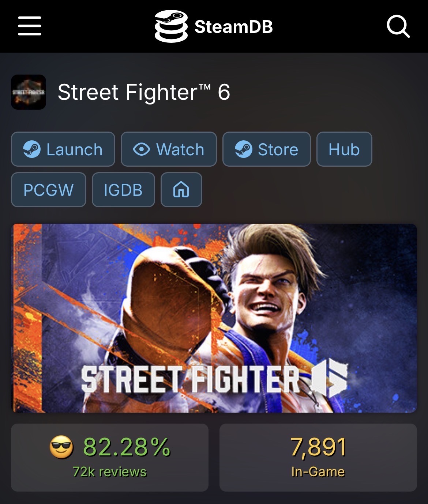This screenshot has height=504, width=428.
Task: Open the hamburger navigation menu
Action: tap(30, 26)
